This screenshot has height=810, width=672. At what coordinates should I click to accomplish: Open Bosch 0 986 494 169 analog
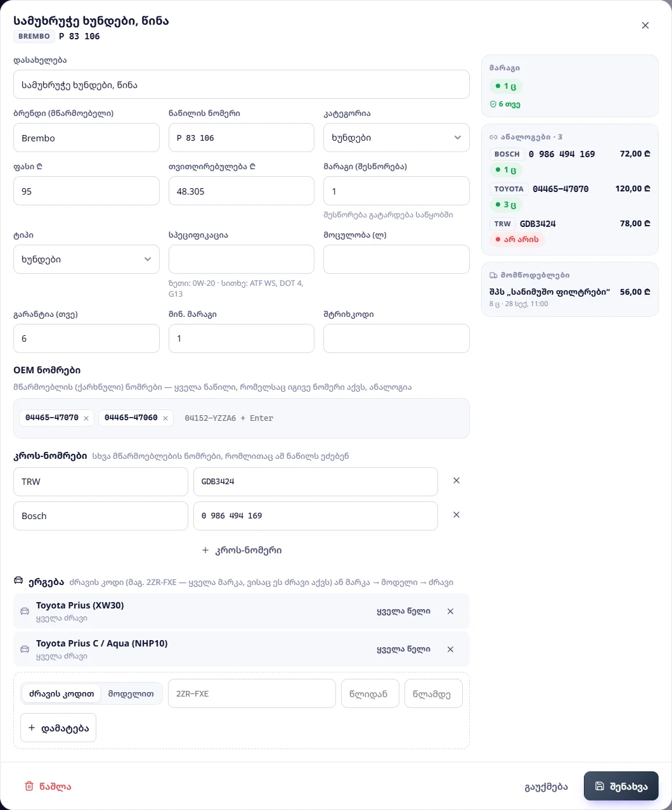tap(570, 162)
